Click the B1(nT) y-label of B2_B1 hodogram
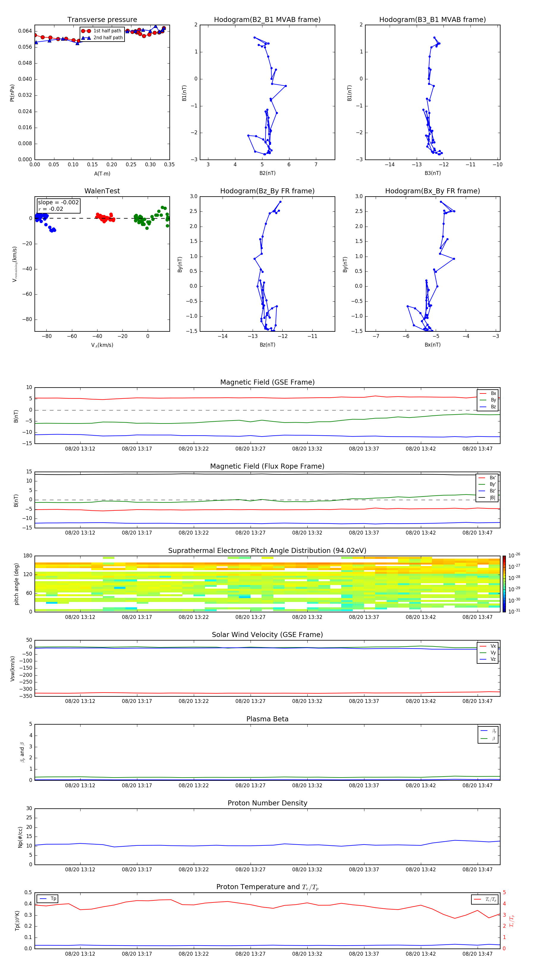The image size is (535, 980). coord(184,92)
